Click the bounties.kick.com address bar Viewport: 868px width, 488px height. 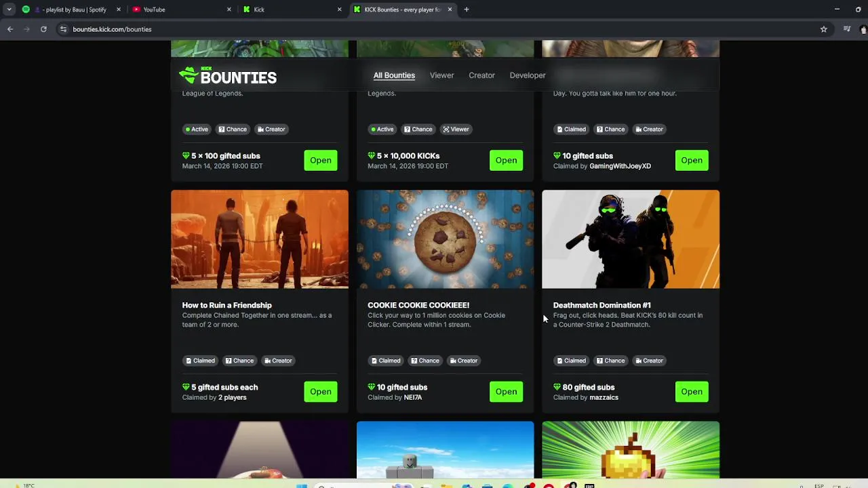coord(434,29)
